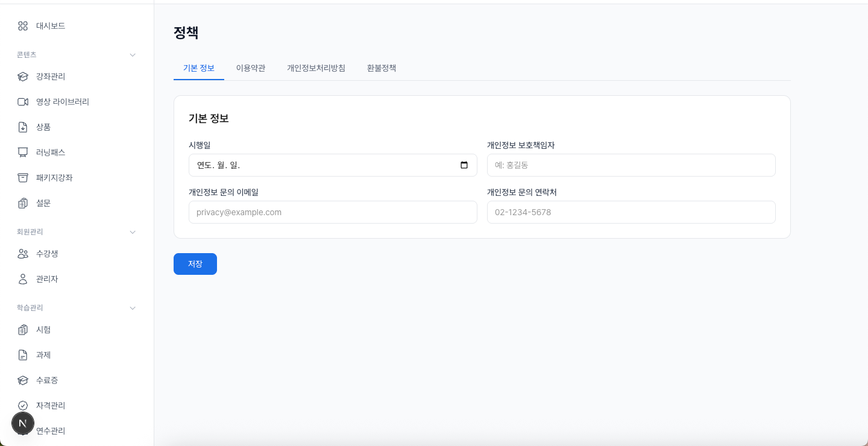Click the 회원관리 section label
Image resolution: width=868 pixels, height=446 pixels.
click(x=30, y=232)
